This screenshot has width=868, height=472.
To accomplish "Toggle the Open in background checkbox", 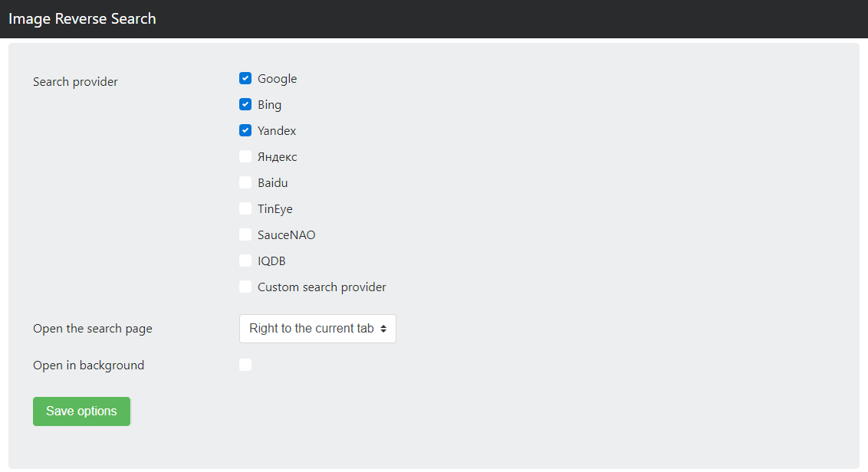I will tap(245, 365).
